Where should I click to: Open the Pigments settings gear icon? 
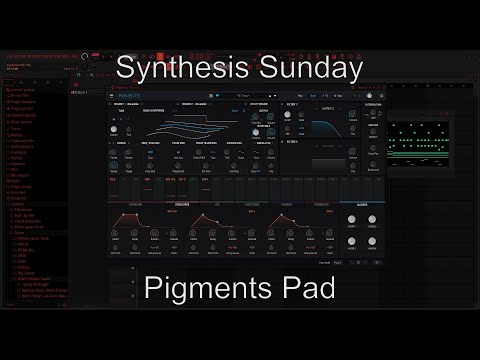[381, 96]
